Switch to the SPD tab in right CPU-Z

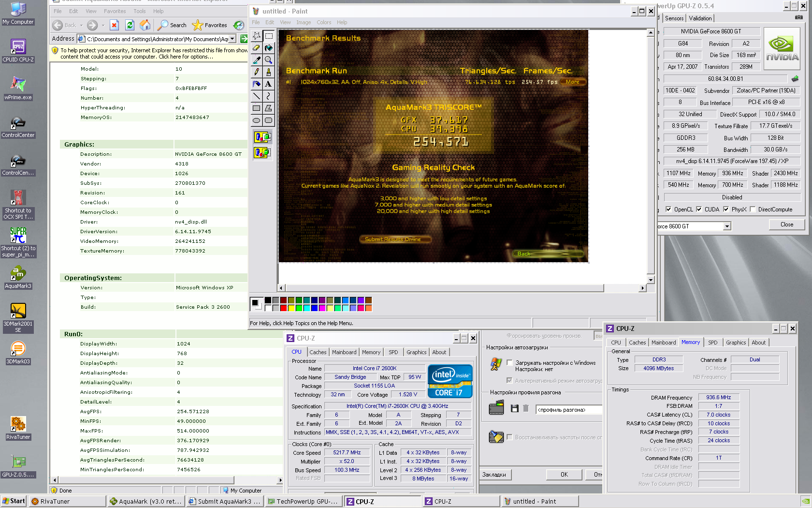[713, 343]
